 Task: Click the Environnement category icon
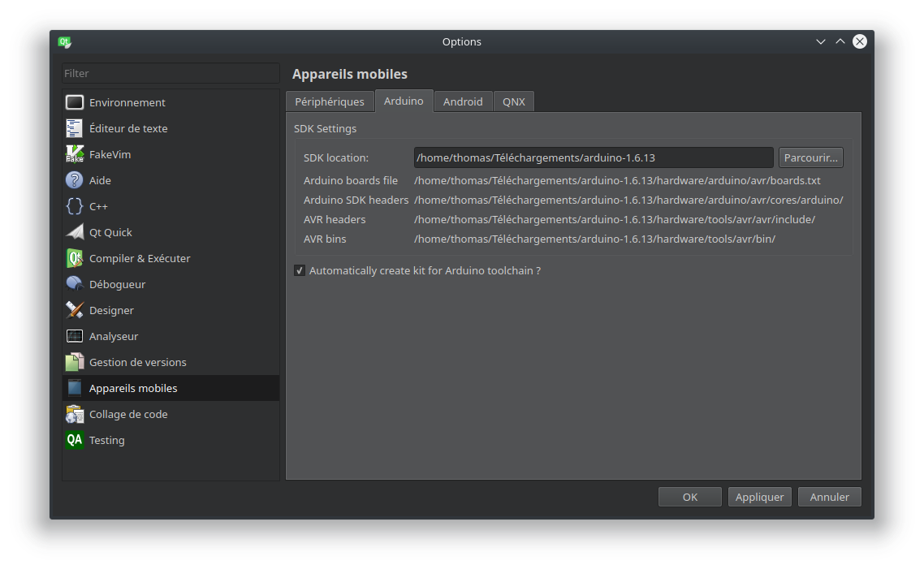[74, 102]
